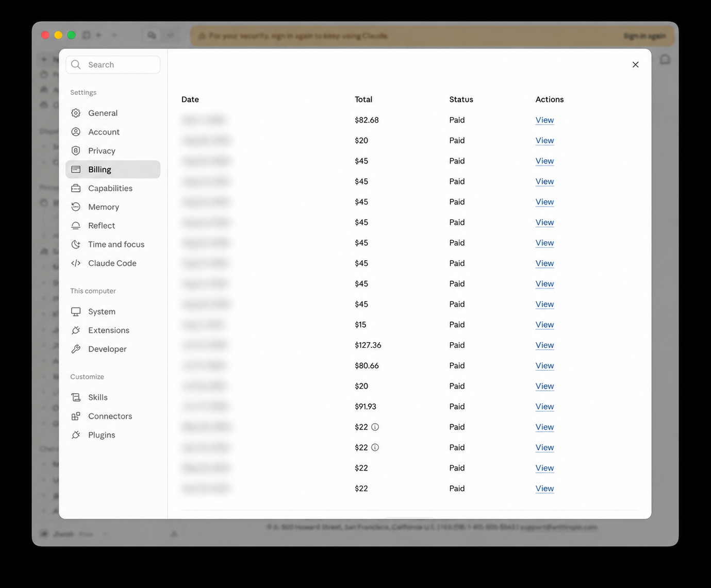Close the settings dialog with X
The image size is (711, 588).
click(x=635, y=64)
